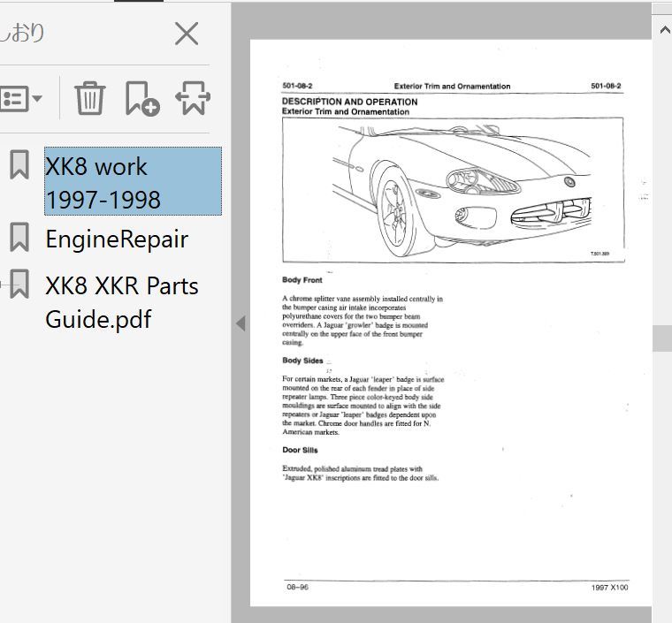Image resolution: width=672 pixels, height=623 pixels.
Task: Click the Door Sills heading
Action: (300, 450)
